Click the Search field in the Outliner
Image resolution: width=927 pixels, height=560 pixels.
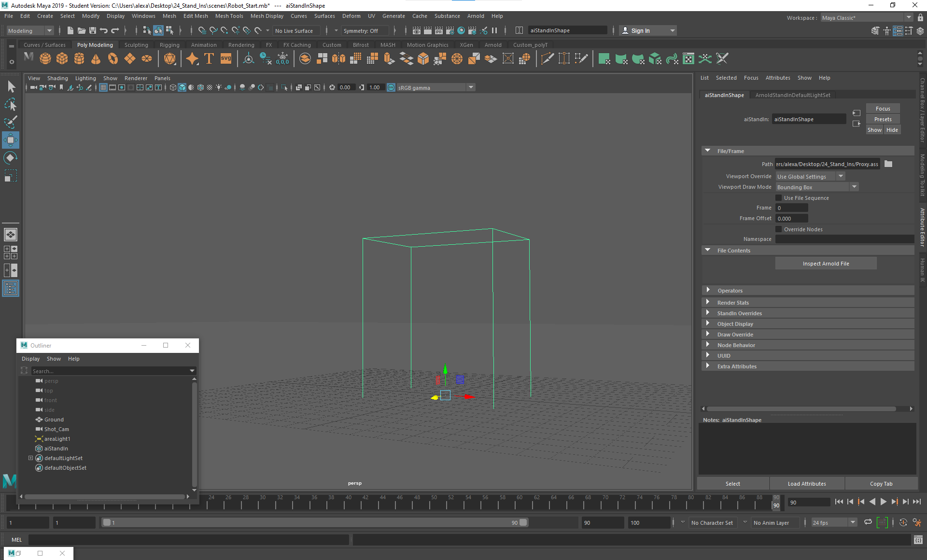(106, 371)
